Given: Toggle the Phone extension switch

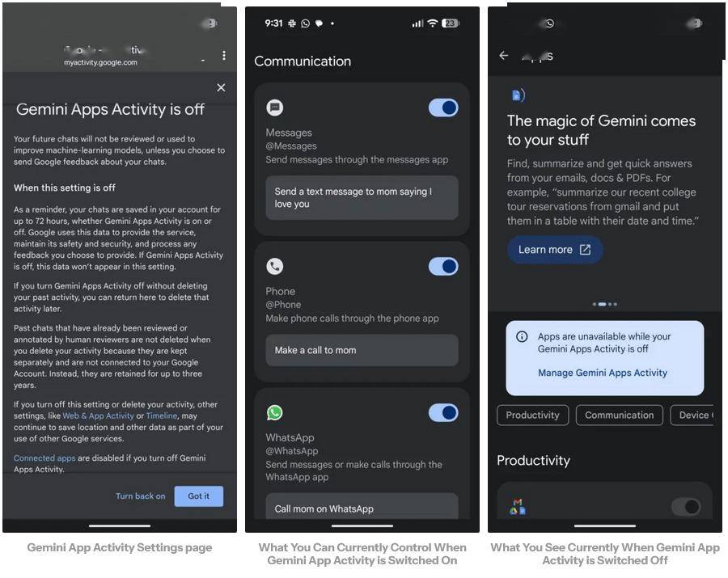Looking at the screenshot, I should (443, 266).
